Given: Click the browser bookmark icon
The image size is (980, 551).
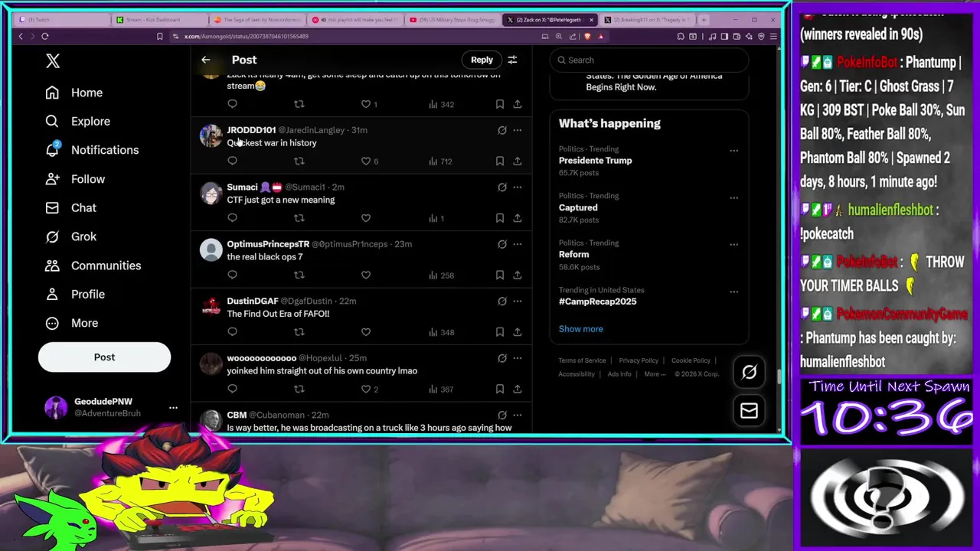Looking at the screenshot, I should tap(159, 36).
